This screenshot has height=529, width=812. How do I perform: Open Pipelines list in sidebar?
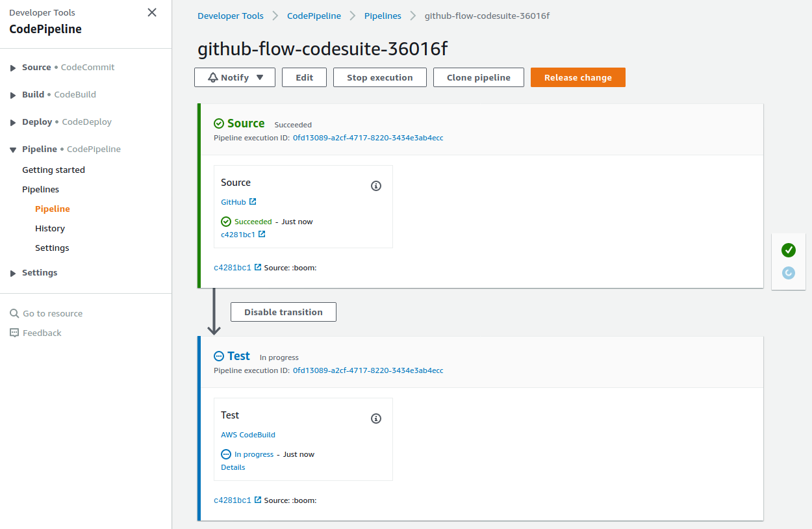[x=40, y=189]
